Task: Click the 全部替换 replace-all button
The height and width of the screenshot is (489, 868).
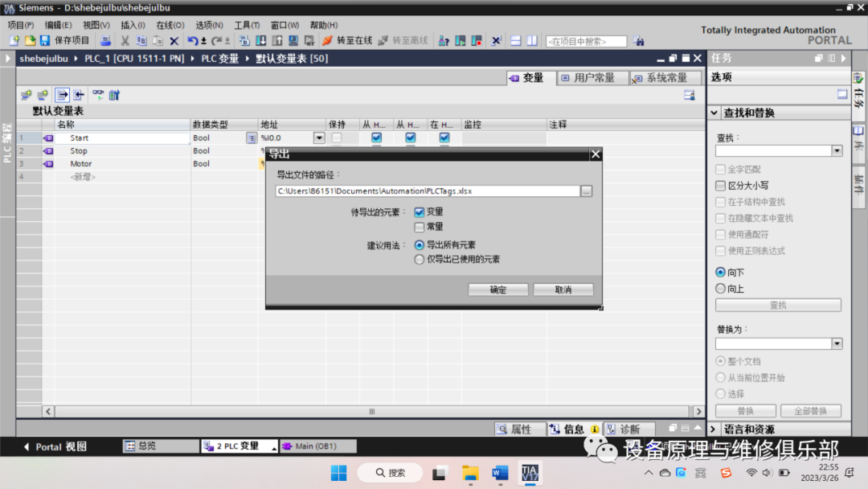Action: point(809,410)
